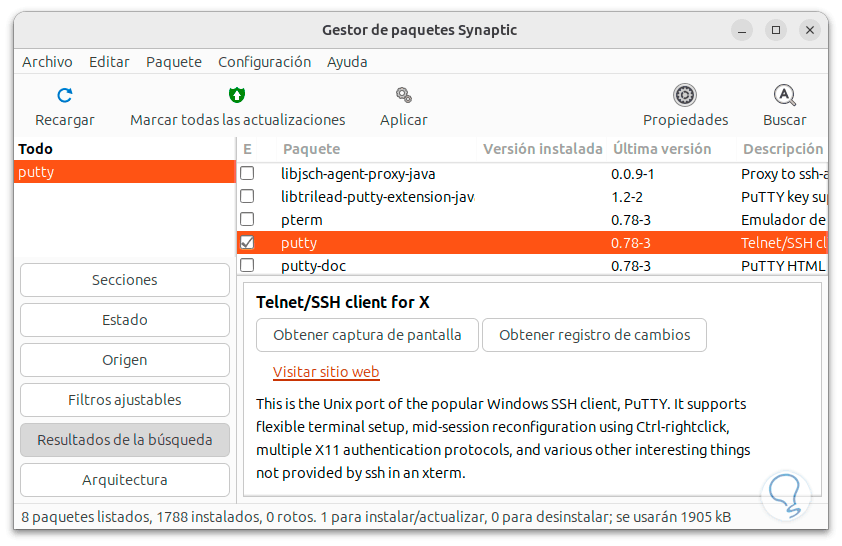Click the Aplicar gears icon
The image size is (842, 546).
pos(403,96)
